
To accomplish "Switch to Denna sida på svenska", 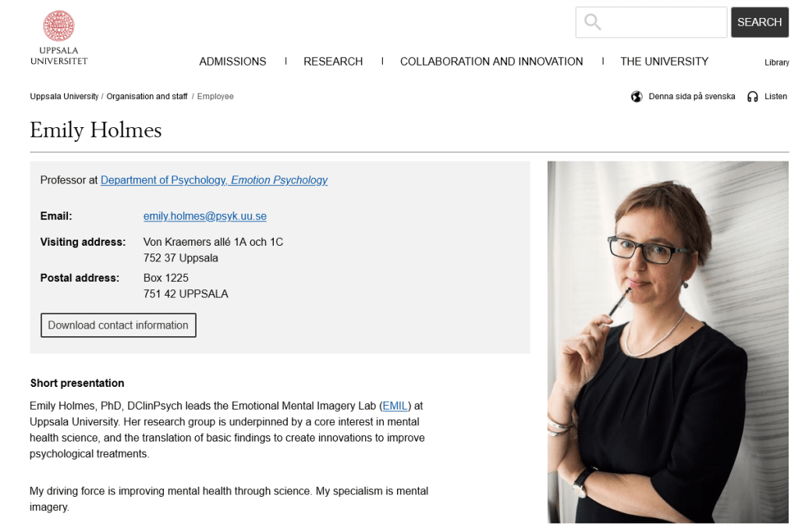I will pos(691,97).
